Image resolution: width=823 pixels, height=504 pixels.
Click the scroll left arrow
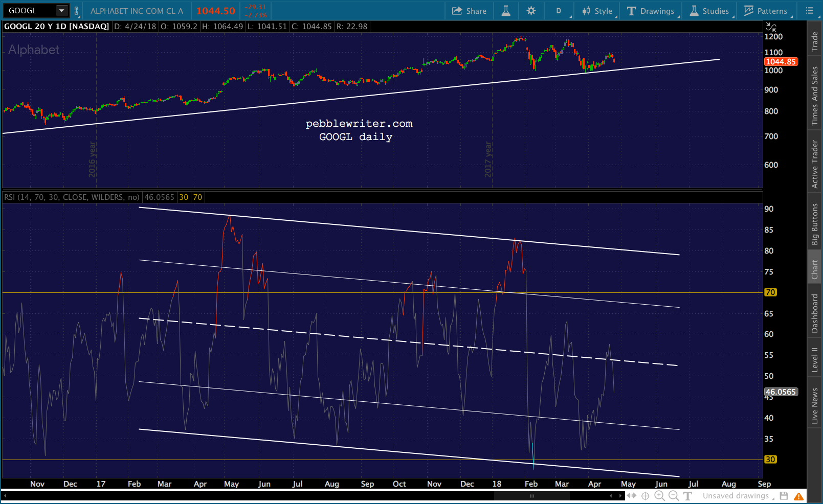[611, 496]
